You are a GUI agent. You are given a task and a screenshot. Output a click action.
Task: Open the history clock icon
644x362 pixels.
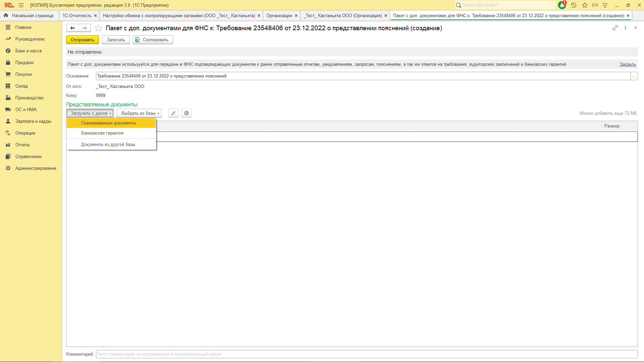574,5
